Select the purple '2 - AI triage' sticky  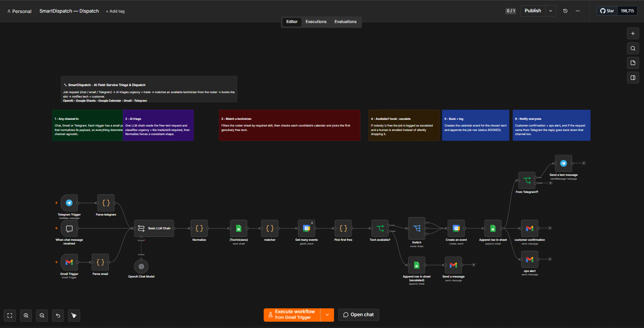click(x=158, y=125)
